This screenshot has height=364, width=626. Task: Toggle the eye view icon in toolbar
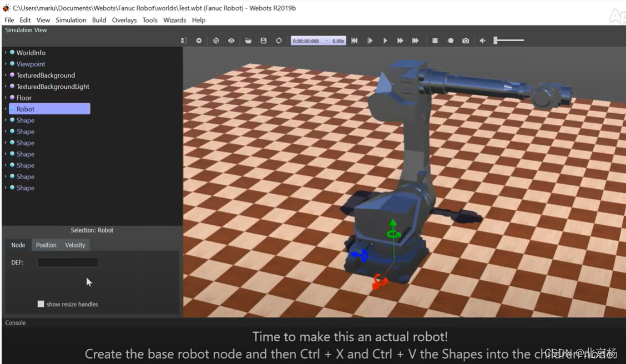point(231,41)
